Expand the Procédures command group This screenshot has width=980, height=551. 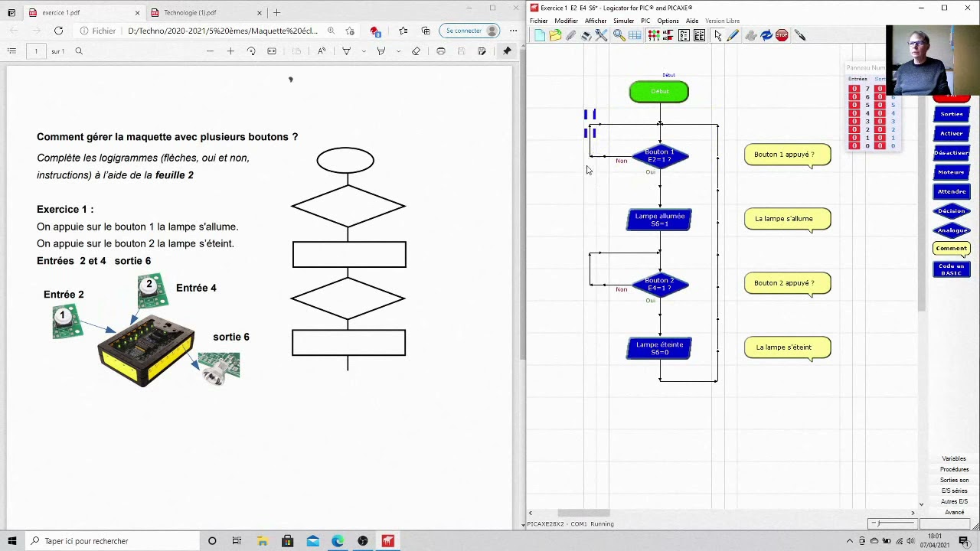(954, 469)
